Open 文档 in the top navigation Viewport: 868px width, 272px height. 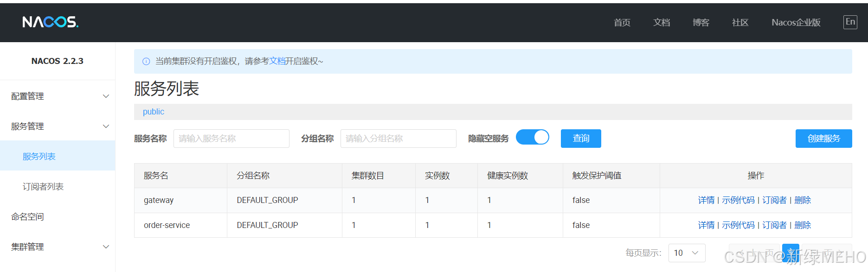tap(661, 22)
